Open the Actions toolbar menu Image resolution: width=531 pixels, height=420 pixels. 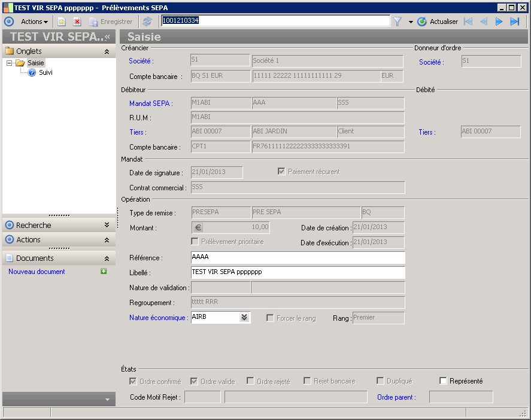click(34, 22)
